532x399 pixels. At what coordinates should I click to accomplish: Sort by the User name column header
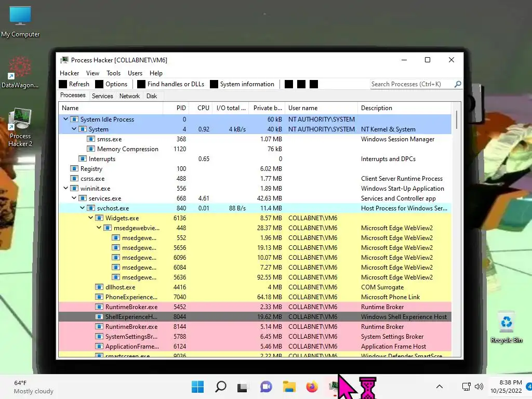[321, 108]
